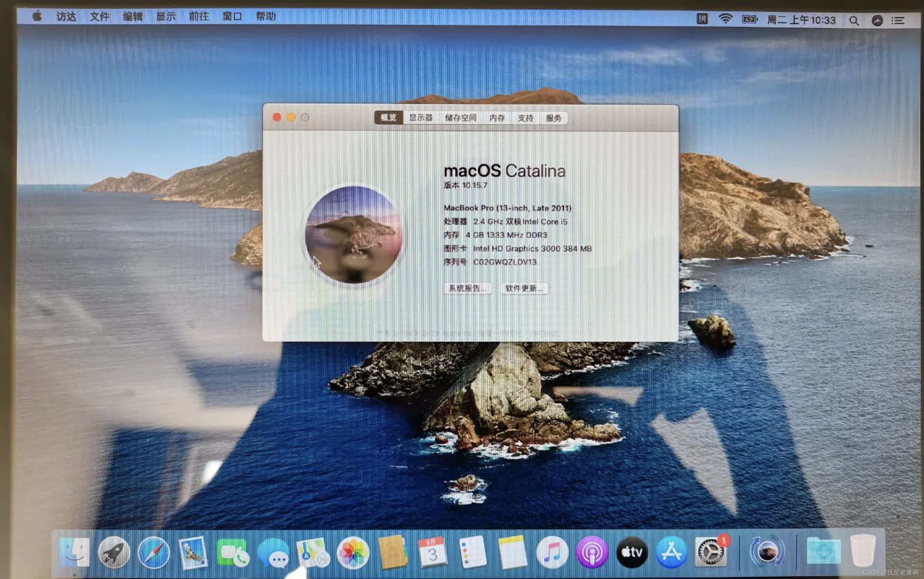Viewport: 924px width, 579px height.
Task: Open the Music app in dock
Action: click(552, 553)
